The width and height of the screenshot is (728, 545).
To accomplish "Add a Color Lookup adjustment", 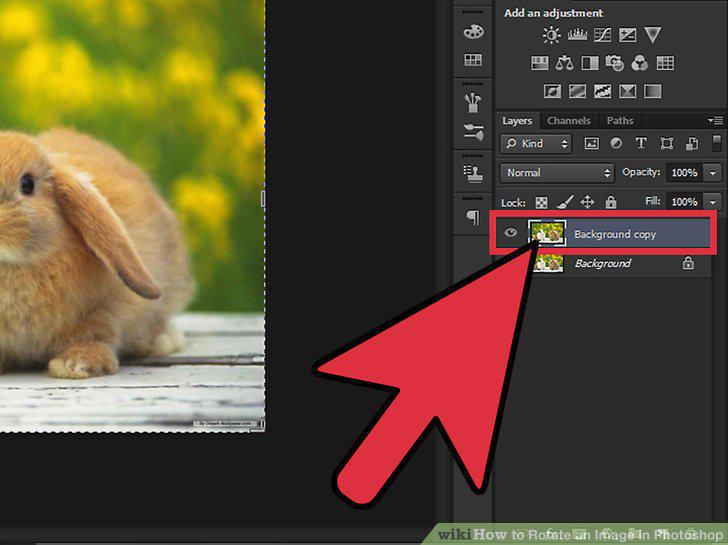I will [665, 63].
